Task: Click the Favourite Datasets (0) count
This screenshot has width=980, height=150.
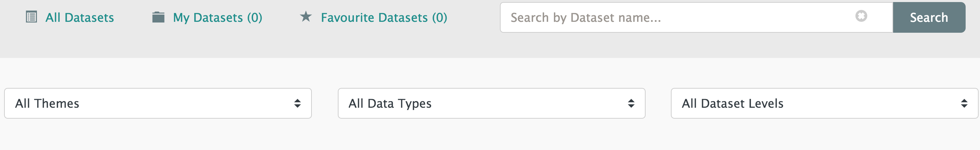Action: tap(439, 17)
